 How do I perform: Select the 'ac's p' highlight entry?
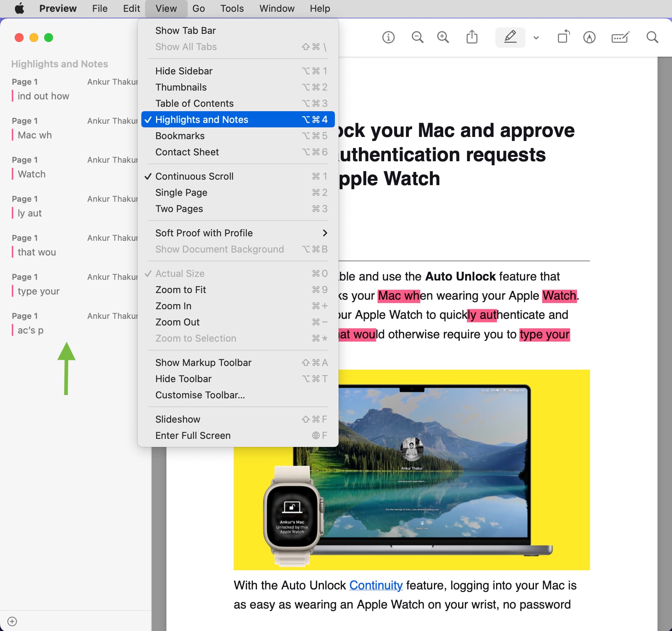(x=74, y=324)
